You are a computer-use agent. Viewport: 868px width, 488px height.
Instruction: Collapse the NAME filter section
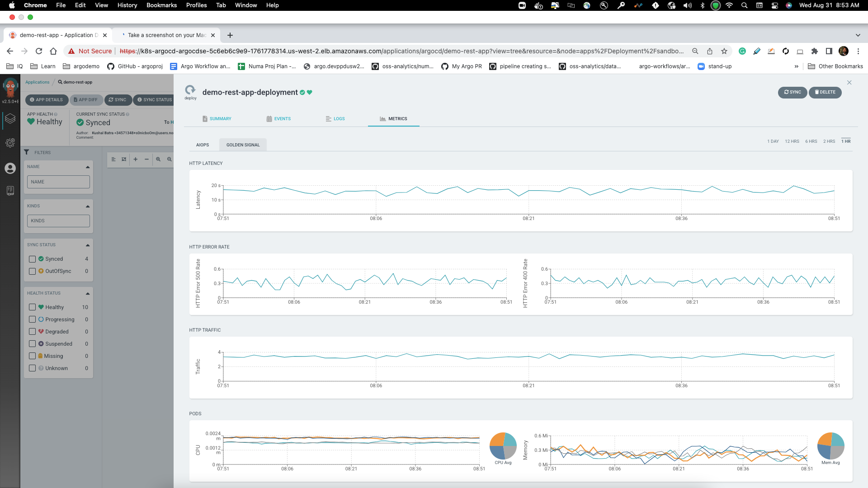(88, 167)
